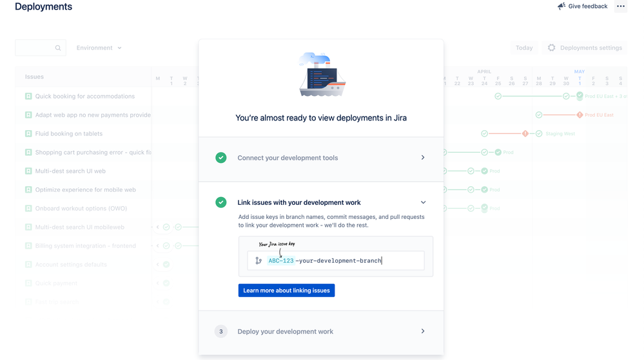The height and width of the screenshot is (360, 644).
Task: Click the Deployments page title
Action: click(x=44, y=6)
